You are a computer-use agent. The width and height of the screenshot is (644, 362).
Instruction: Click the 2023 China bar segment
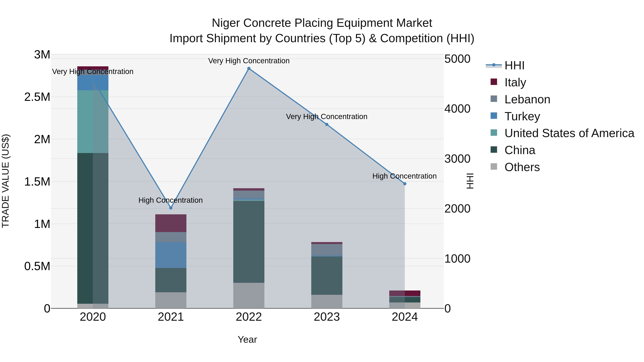(x=327, y=275)
